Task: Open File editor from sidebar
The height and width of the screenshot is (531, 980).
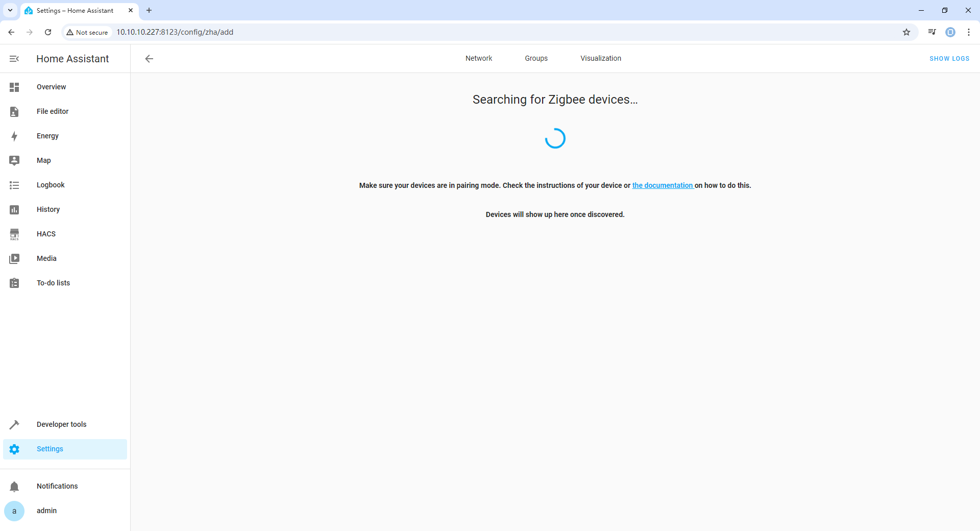Action: tap(52, 111)
